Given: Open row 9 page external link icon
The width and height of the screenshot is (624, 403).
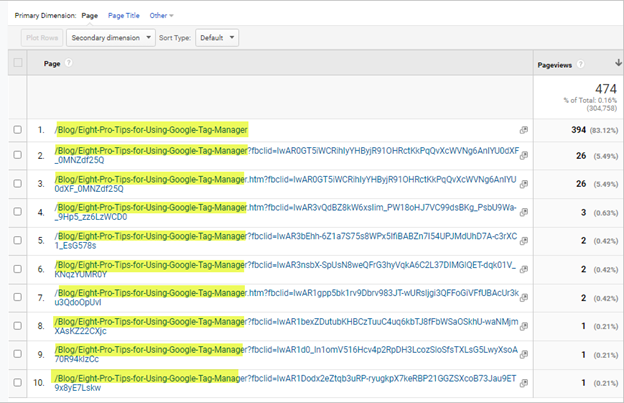Looking at the screenshot, I should point(524,354).
